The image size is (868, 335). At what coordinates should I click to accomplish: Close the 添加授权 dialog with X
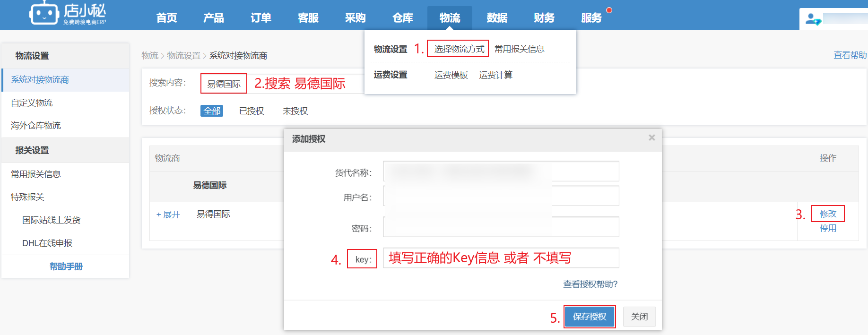point(652,137)
